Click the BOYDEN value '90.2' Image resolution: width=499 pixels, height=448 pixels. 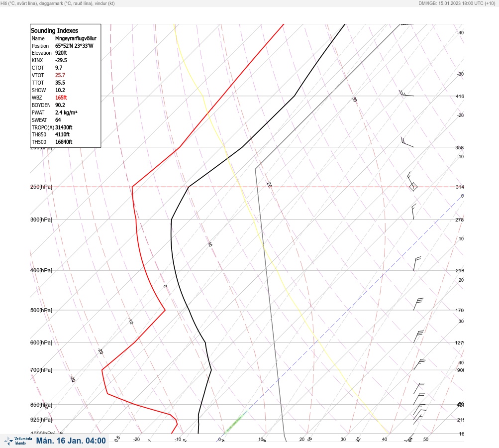[60, 105]
